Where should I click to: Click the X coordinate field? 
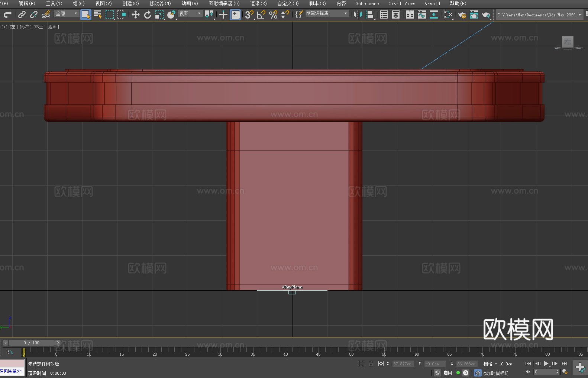point(403,364)
